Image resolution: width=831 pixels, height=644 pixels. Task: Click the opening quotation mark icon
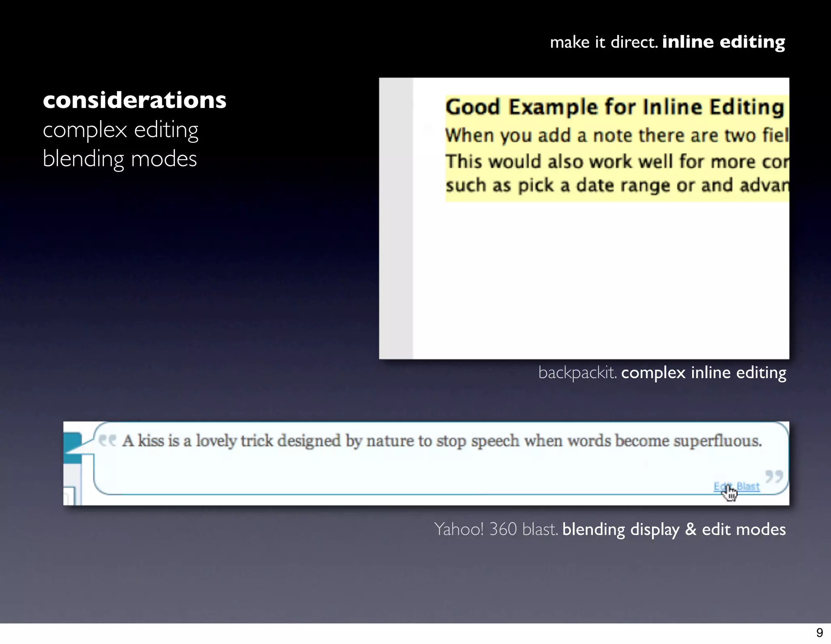[108, 440]
